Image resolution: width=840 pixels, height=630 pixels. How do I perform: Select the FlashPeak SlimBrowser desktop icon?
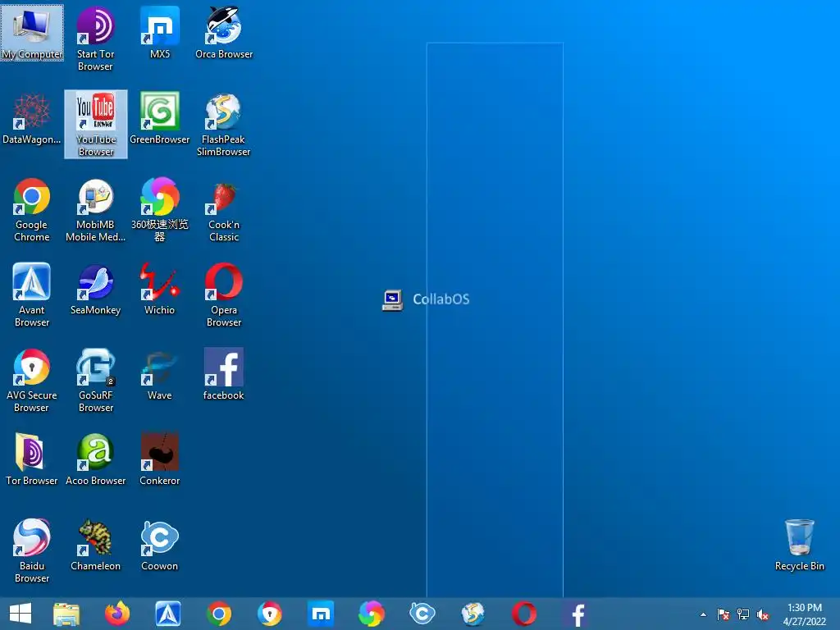224,125
